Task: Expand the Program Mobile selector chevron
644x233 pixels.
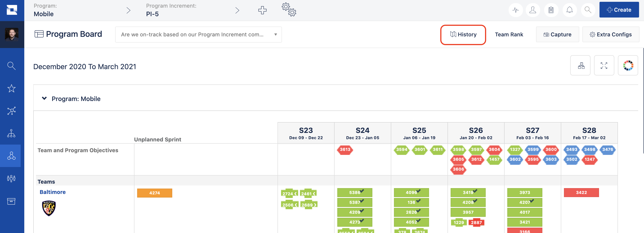Action: (128, 10)
